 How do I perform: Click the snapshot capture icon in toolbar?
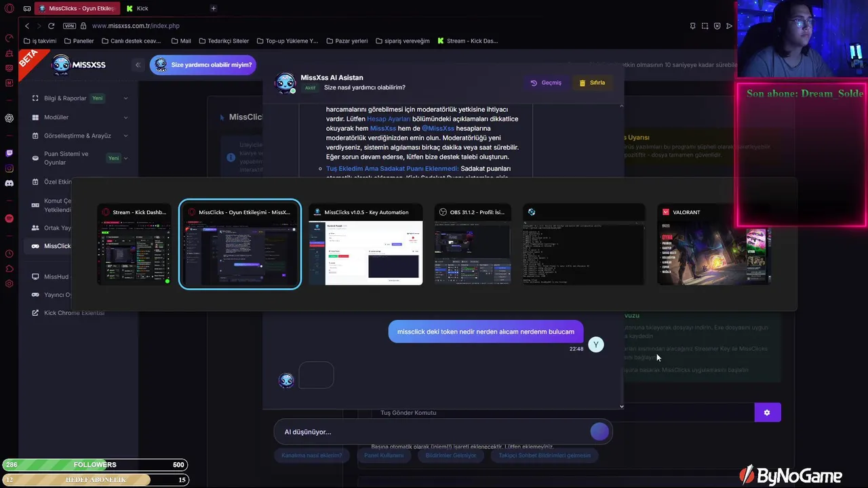click(x=705, y=26)
